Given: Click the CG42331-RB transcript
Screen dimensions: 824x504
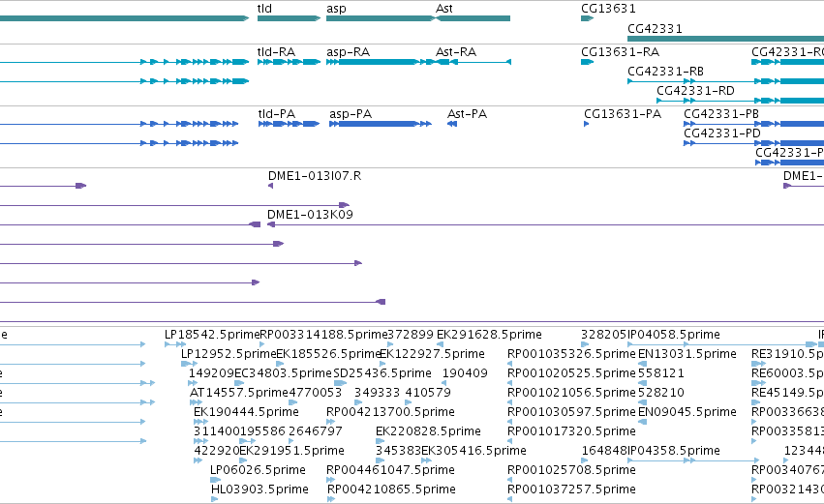Looking at the screenshot, I should point(726,81).
